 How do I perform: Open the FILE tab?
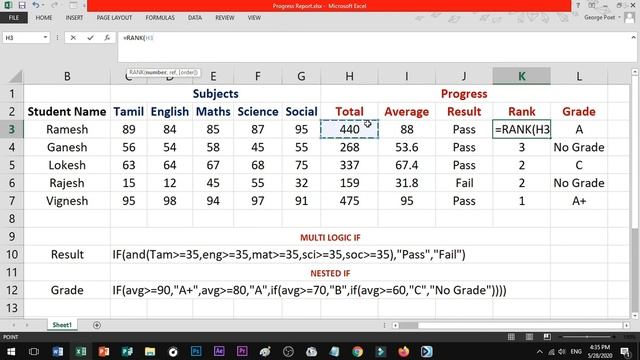(14, 18)
